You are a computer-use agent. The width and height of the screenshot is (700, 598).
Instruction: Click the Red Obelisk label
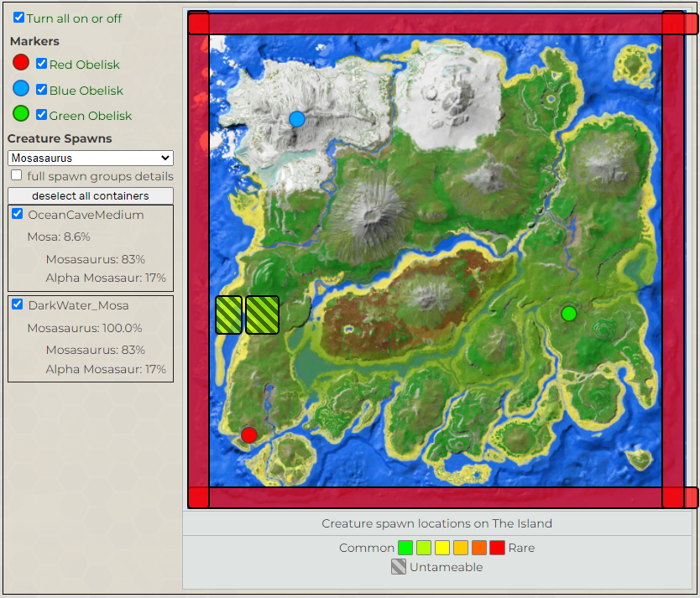click(x=85, y=65)
